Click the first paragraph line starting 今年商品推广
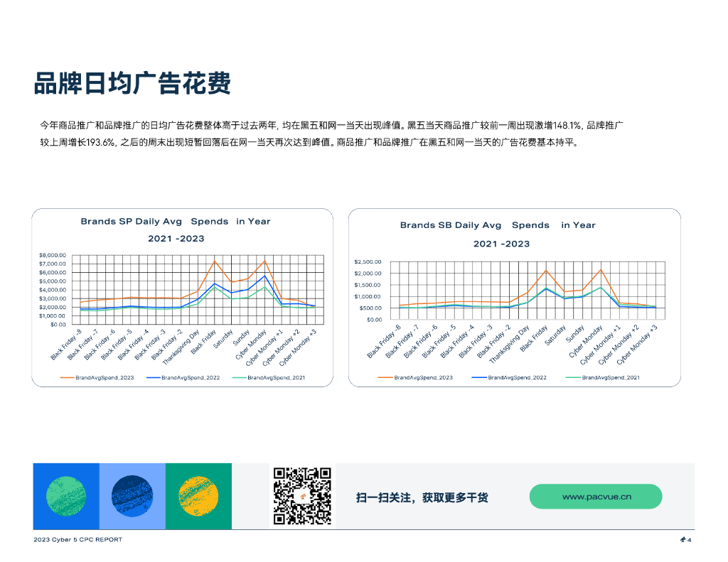Viewport: 728px width, 562px height. (x=331, y=125)
